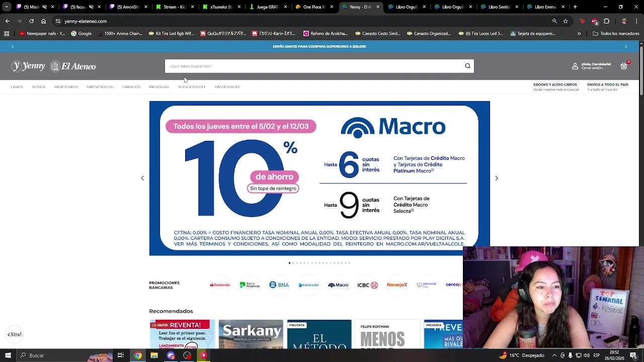Bookmark this page with the star icon
644x362 pixels.
(x=566, y=21)
